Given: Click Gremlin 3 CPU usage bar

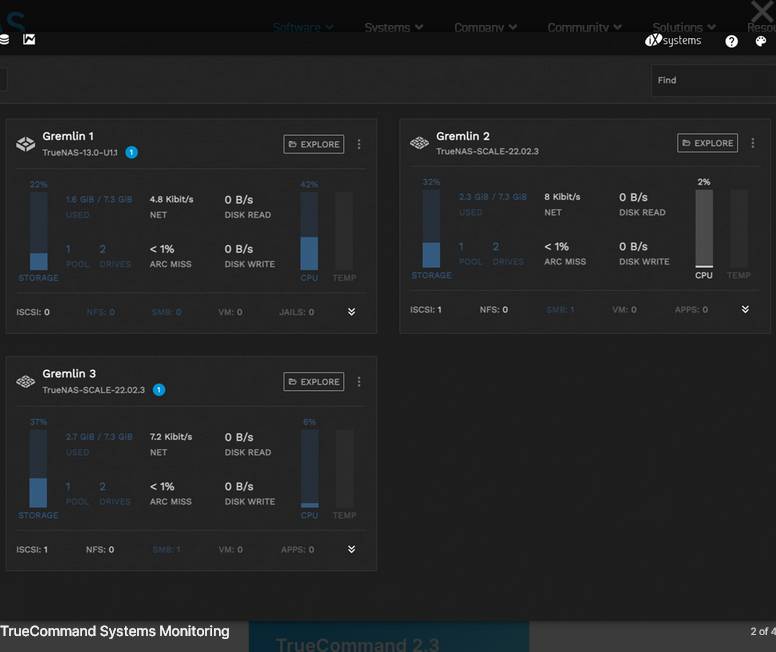Looking at the screenshot, I should click(310, 469).
